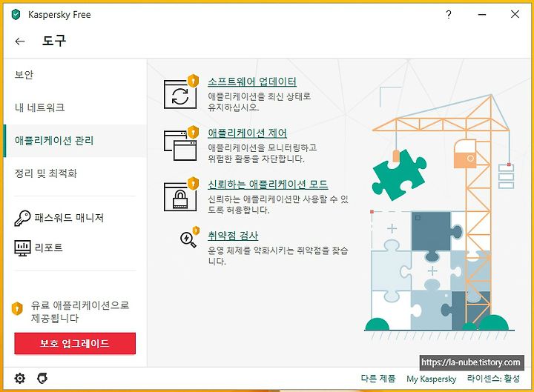
Task: Click the 취약점 검사 magnifier icon
Action: pyautogui.click(x=189, y=237)
